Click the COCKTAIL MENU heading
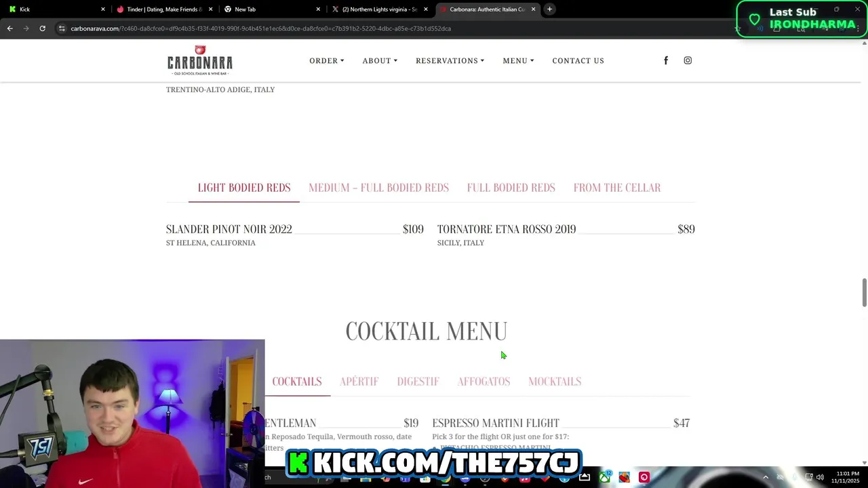This screenshot has width=868, height=488. 427,331
